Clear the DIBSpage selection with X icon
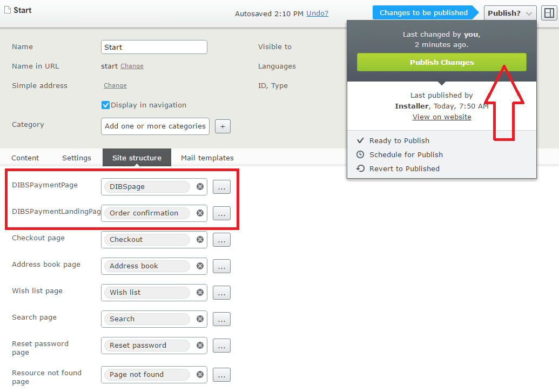This screenshot has height=392, width=559. tap(200, 186)
